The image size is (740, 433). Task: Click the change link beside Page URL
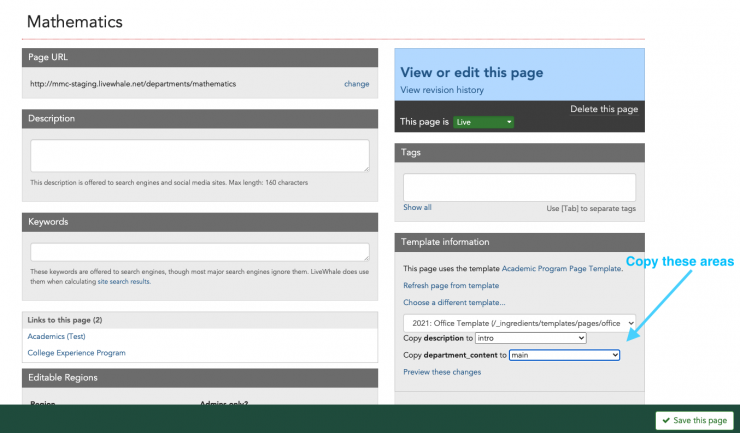coord(356,84)
